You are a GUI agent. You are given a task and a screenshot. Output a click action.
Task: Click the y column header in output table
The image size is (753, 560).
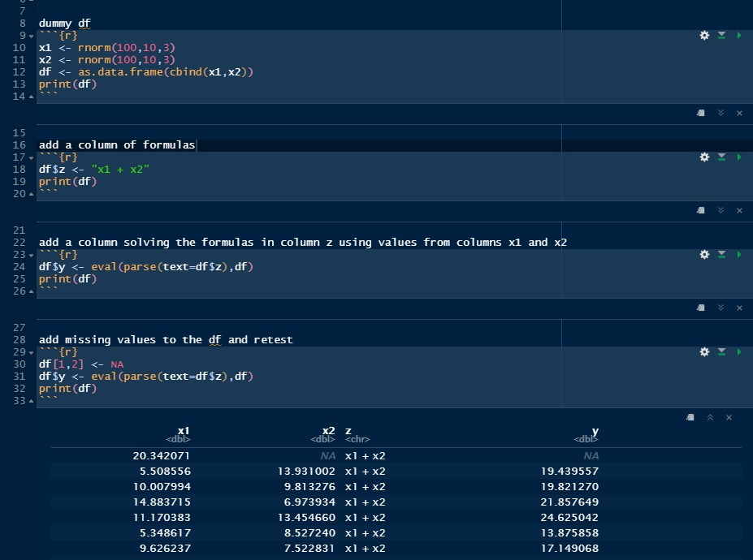[586, 434]
